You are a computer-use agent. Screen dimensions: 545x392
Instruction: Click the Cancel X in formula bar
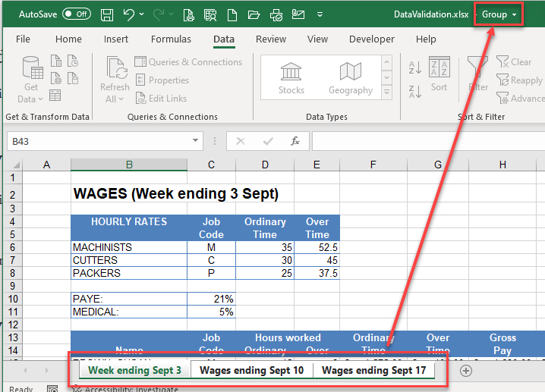(x=241, y=141)
